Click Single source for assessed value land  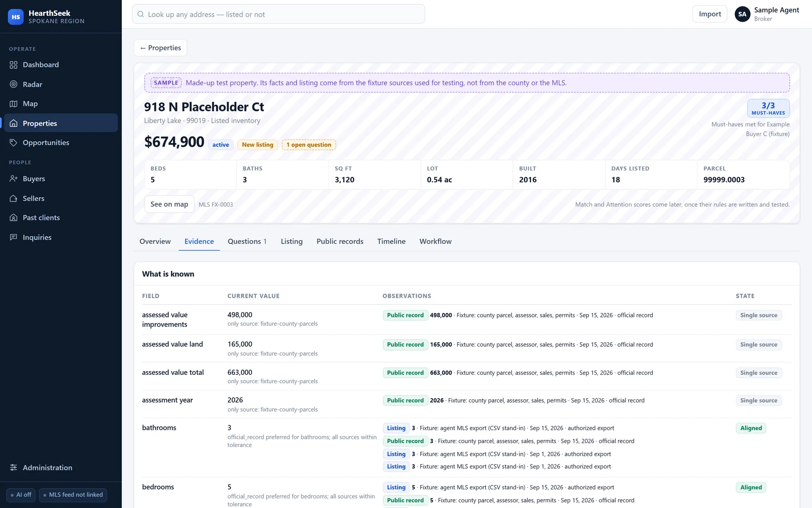pyautogui.click(x=758, y=345)
